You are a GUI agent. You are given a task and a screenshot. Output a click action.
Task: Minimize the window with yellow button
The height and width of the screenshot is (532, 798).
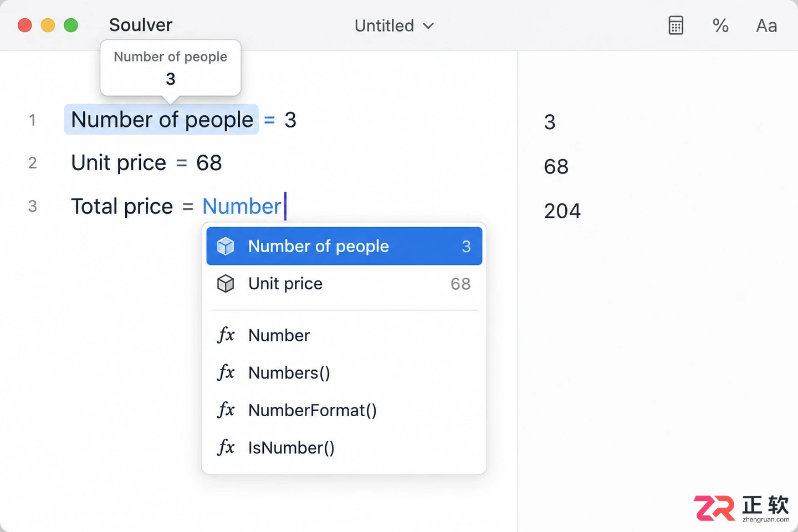pos(48,25)
